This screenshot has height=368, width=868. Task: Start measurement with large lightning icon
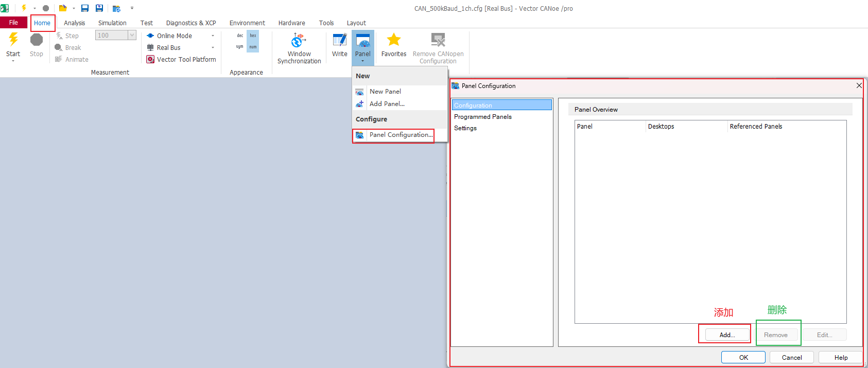click(x=13, y=40)
